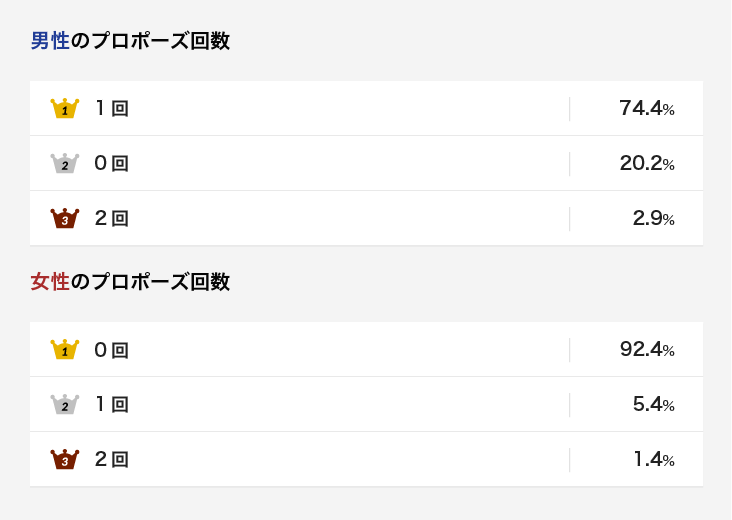Viewport: 732px width, 520px height.
Task: Click the blue 男性 heading text
Action: [50, 41]
